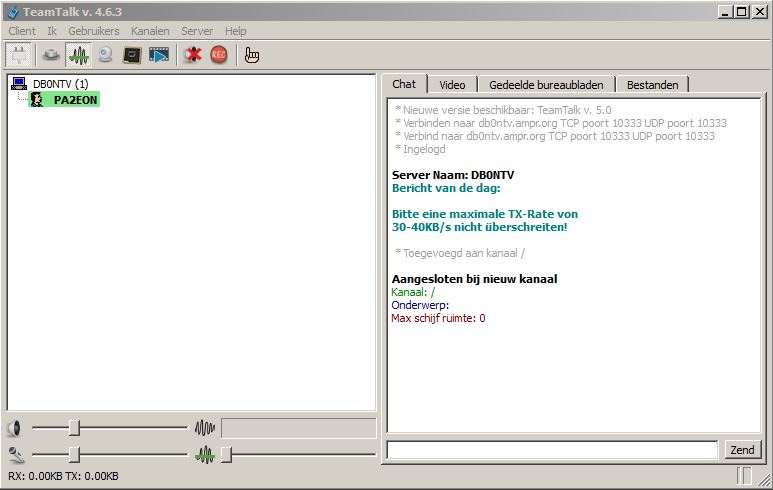Viewport: 773px width, 490px height.
Task: Switch to the Chat tab
Action: pos(404,84)
